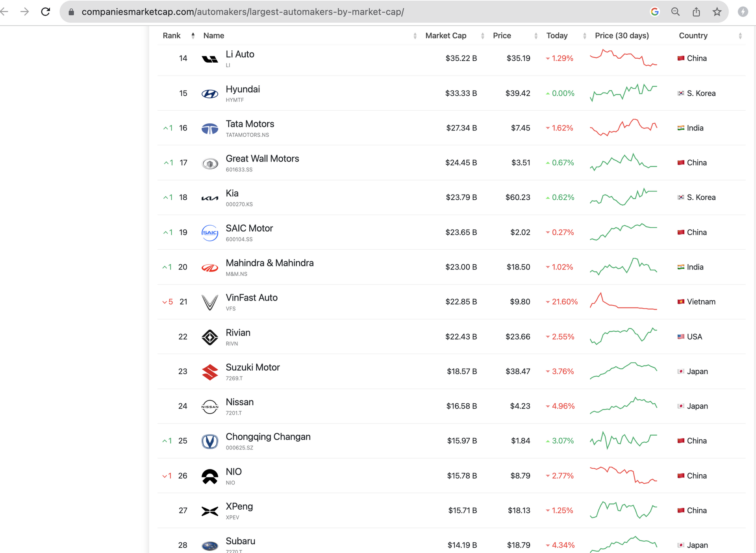The width and height of the screenshot is (756, 553).
Task: Sort table by Country column arrows
Action: pos(740,36)
